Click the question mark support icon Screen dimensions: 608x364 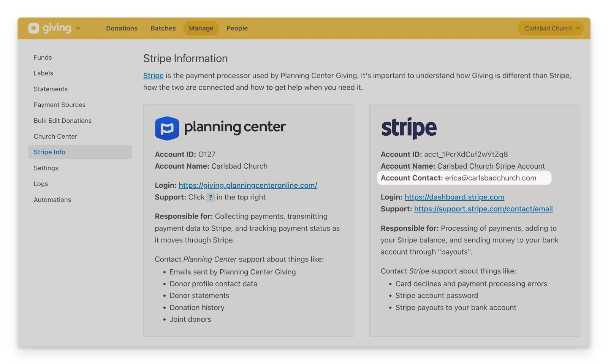click(211, 197)
